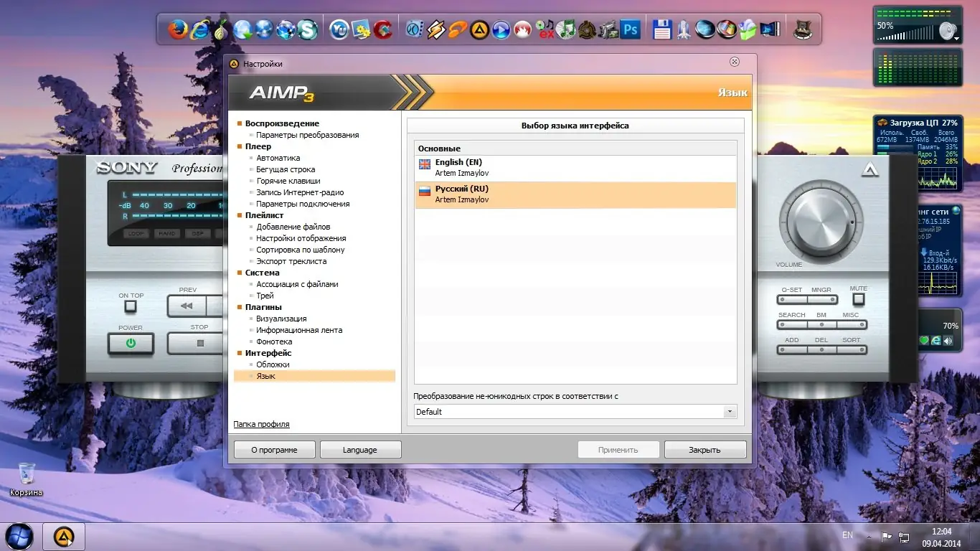Viewport: 980px width, 551px height.
Task: Click the BM bookmarks button on player
Action: (821, 324)
